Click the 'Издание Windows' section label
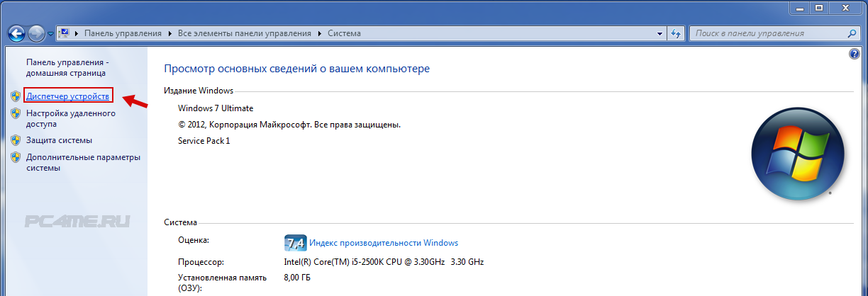 (x=199, y=91)
